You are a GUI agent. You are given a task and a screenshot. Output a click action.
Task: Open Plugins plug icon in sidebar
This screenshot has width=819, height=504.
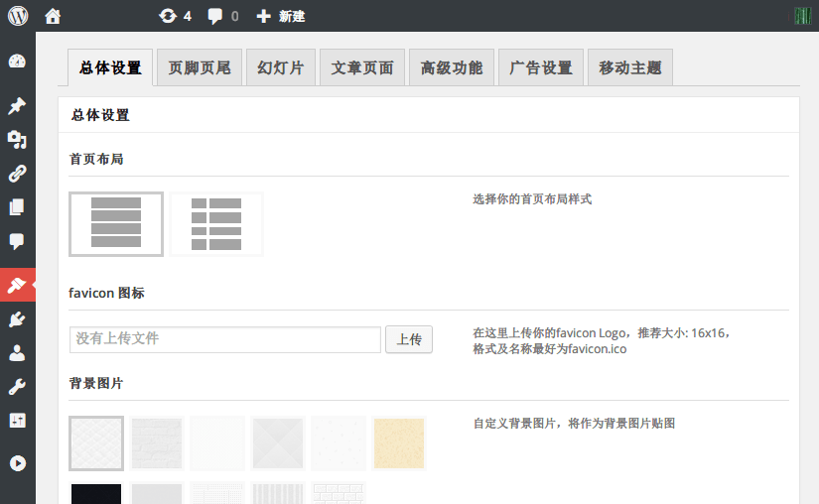(17, 318)
